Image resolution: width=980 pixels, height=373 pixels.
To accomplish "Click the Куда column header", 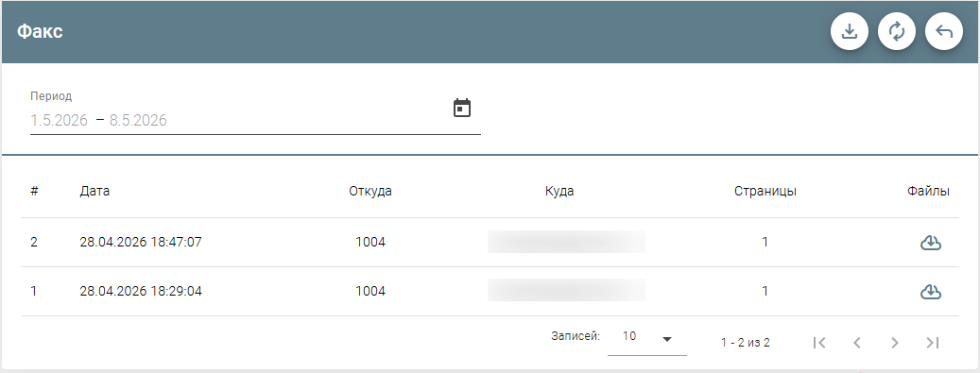I will click(x=559, y=191).
